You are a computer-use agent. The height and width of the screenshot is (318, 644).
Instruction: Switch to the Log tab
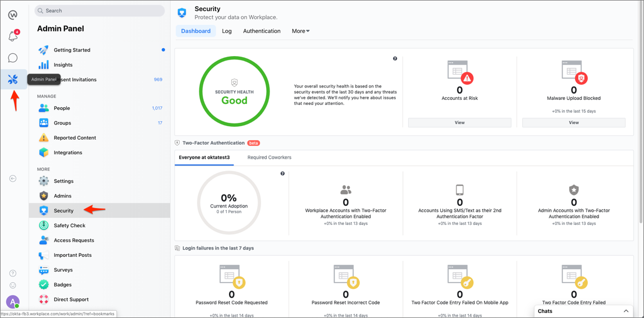(x=227, y=31)
